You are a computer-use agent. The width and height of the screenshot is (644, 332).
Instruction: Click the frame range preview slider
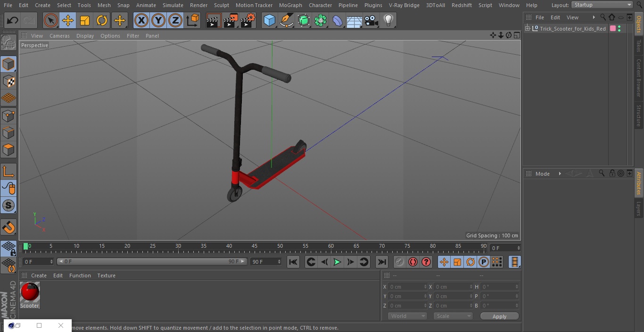152,261
